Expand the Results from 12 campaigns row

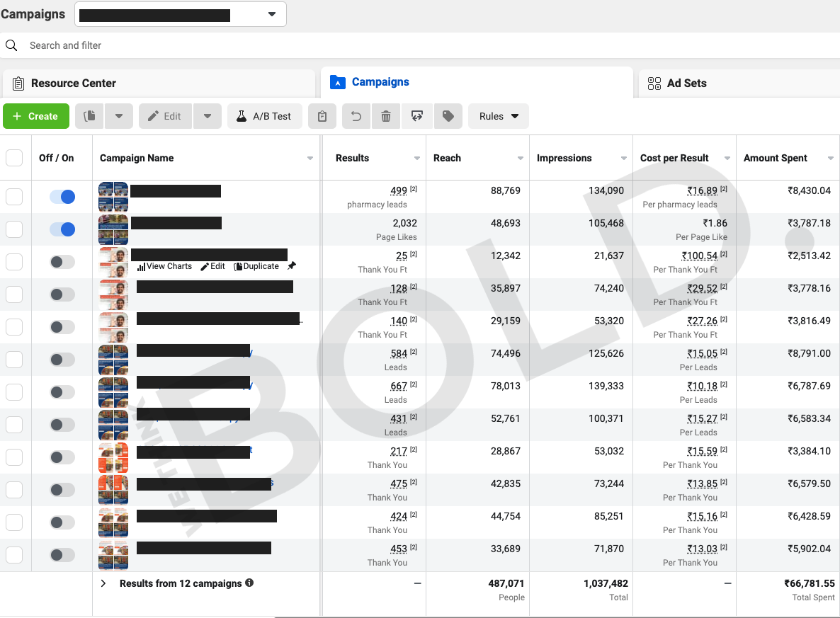pyautogui.click(x=103, y=583)
